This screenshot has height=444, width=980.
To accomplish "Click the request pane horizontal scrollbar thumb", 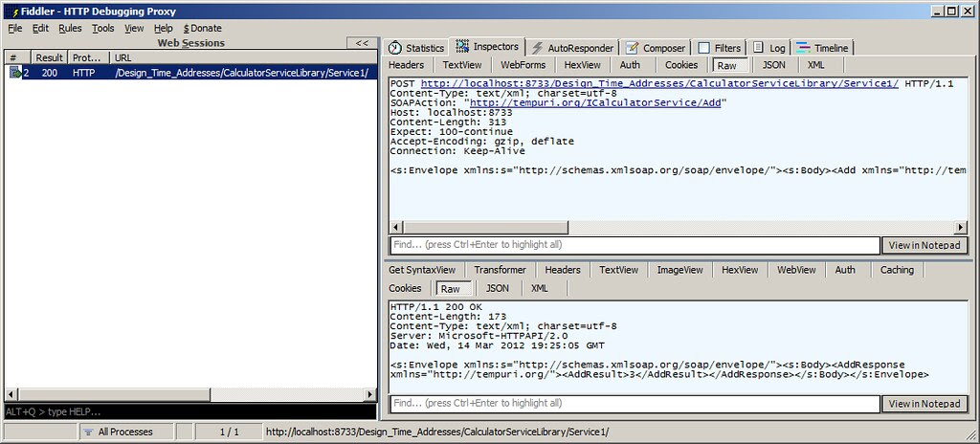I will point(485,227).
